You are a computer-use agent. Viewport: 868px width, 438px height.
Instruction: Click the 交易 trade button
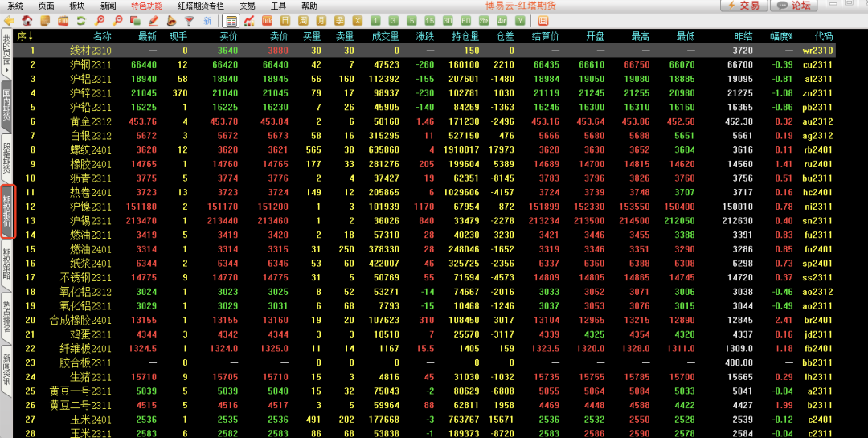pyautogui.click(x=742, y=6)
